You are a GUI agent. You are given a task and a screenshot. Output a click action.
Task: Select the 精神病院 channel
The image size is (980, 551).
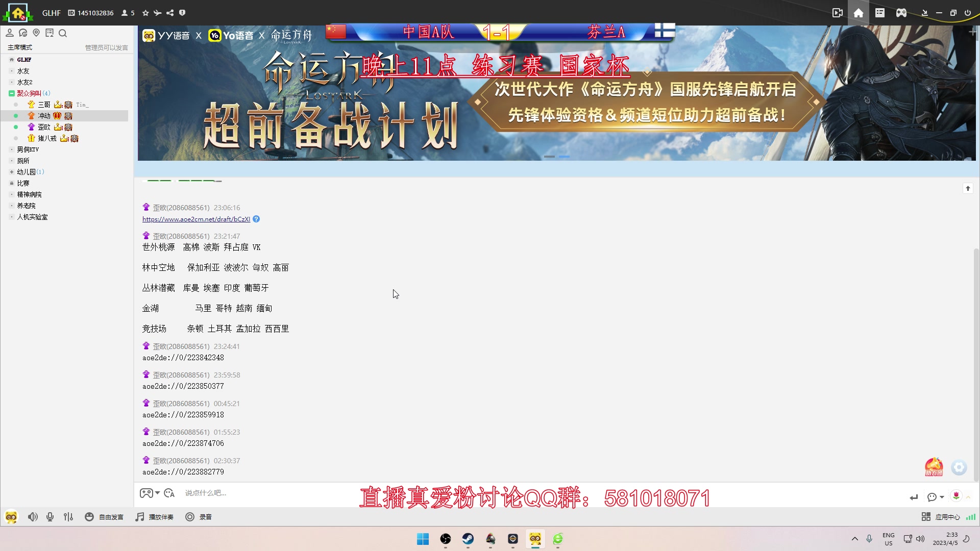30,194
